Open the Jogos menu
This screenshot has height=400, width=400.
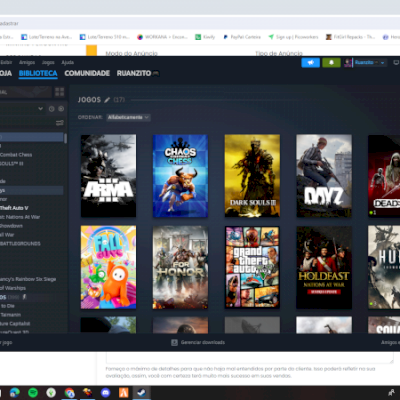click(x=48, y=62)
